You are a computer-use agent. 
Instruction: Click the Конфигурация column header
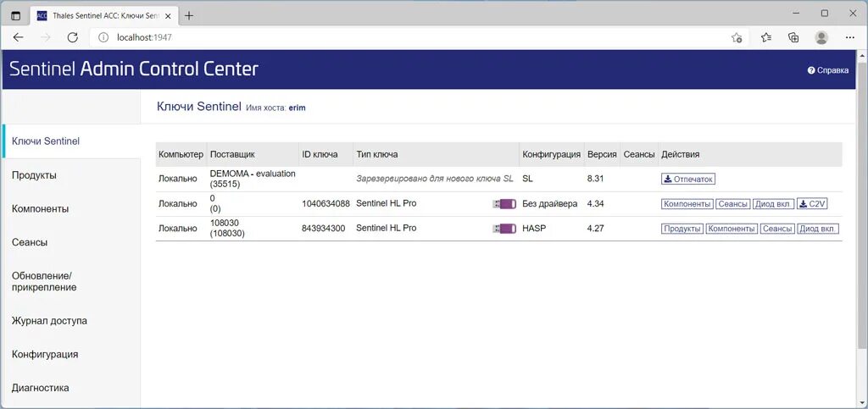pos(551,155)
